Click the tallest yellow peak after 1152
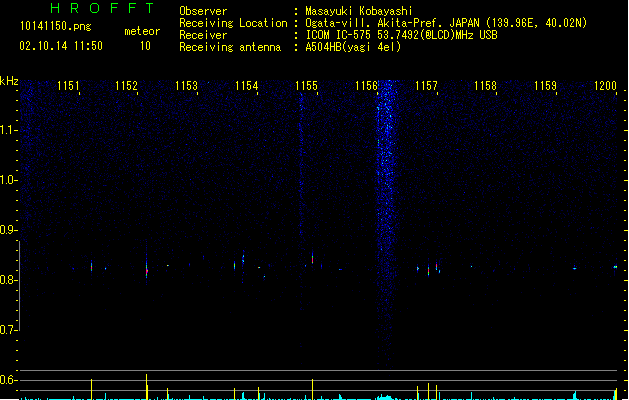This screenshot has height=400, width=629. click(146, 387)
